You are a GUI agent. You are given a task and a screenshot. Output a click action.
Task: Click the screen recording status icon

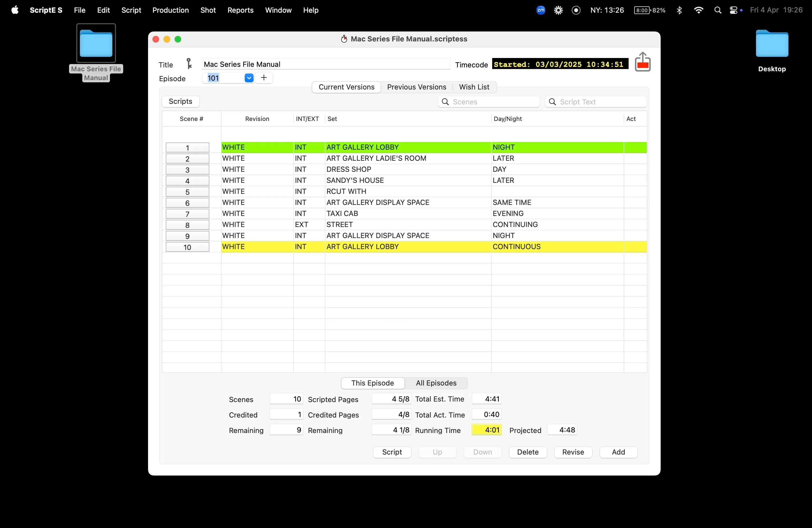(576, 10)
